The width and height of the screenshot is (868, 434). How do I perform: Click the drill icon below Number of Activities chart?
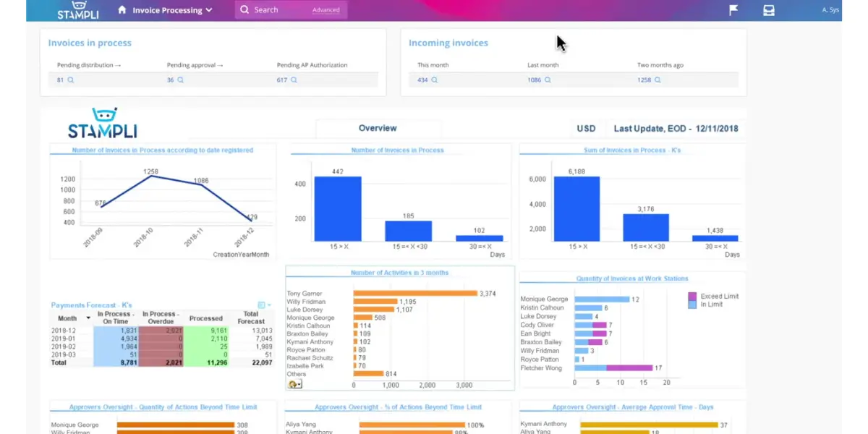coord(294,384)
